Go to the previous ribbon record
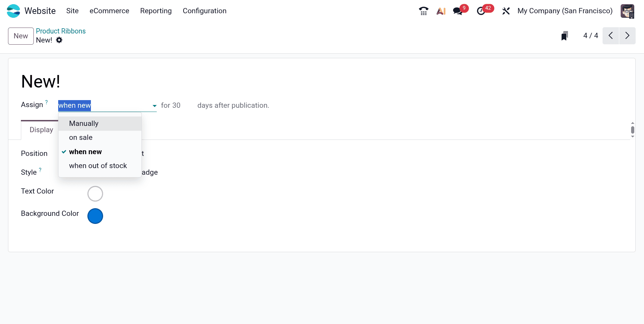644x324 pixels. pos(611,36)
